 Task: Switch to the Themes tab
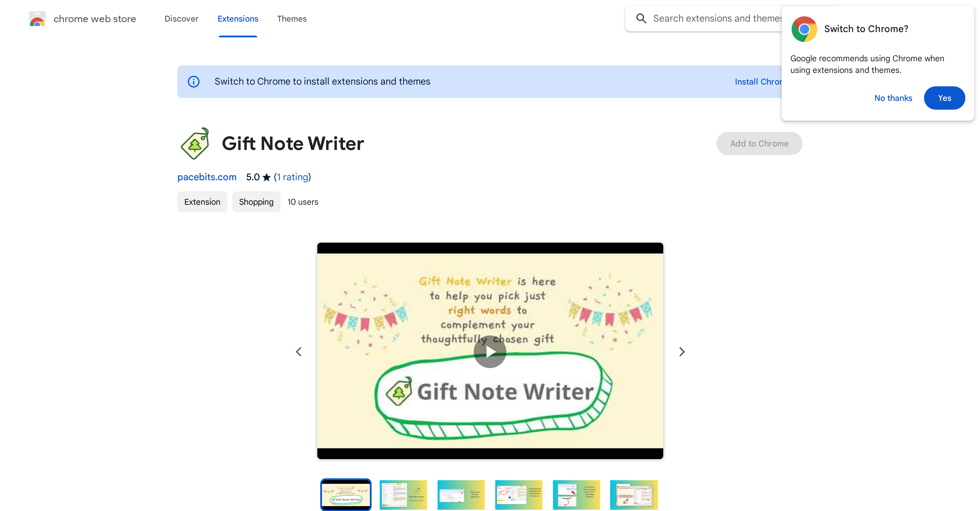point(292,19)
